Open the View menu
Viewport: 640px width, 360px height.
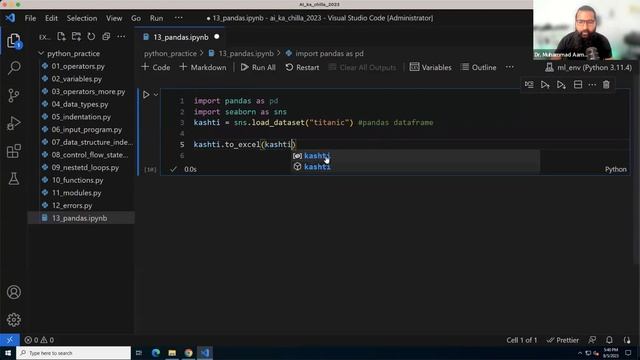coord(114,18)
